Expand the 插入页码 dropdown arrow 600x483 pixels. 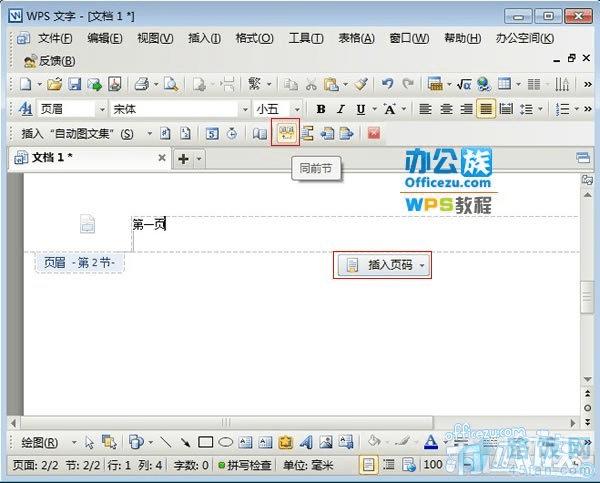click(x=422, y=265)
